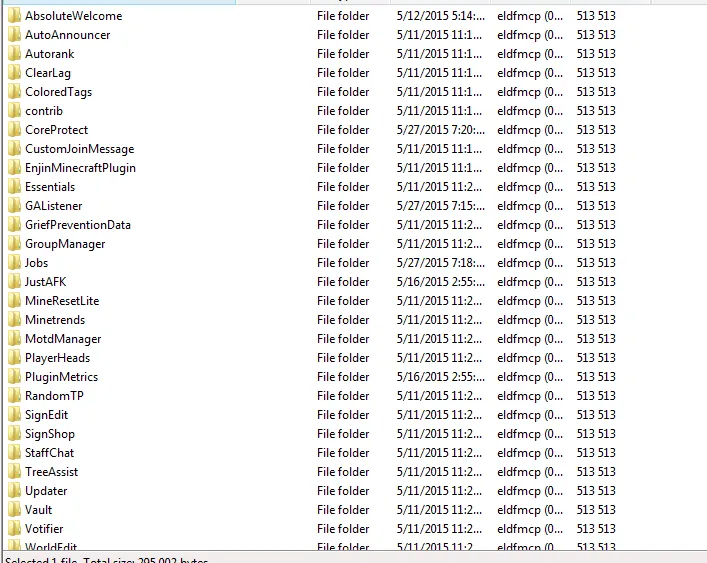Click the AbsoluteWelcome folder icon

coord(14,16)
